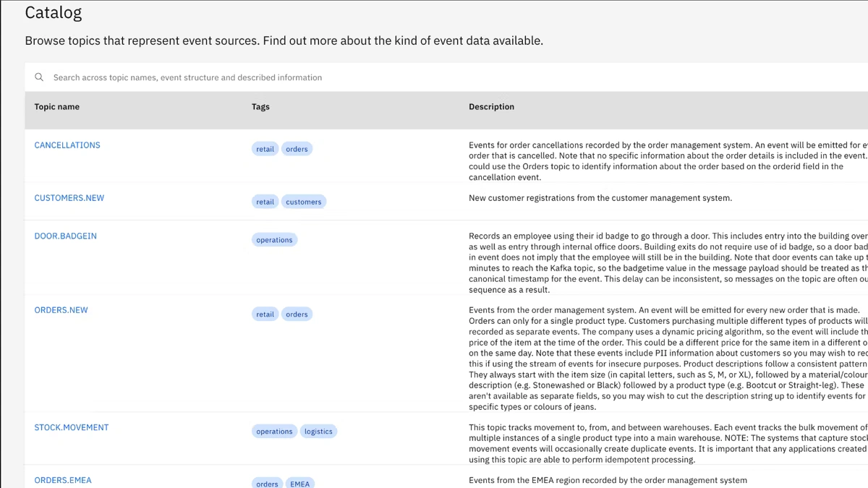
Task: Select the logistics tag on STOCK.MOVEMENT
Action: click(318, 432)
